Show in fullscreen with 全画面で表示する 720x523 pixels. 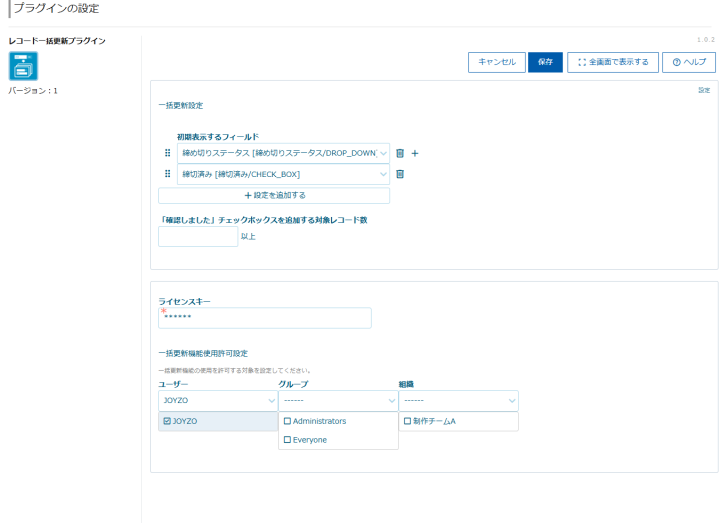click(612, 62)
